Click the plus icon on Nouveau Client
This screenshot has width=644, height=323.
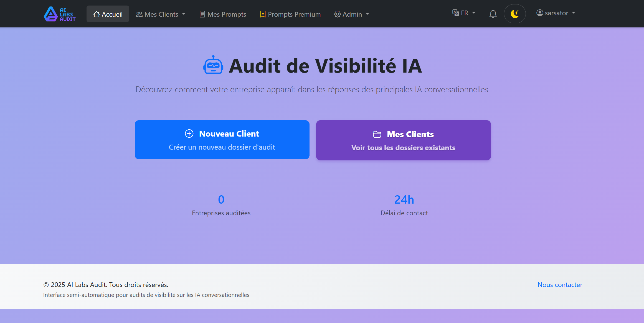tap(189, 134)
